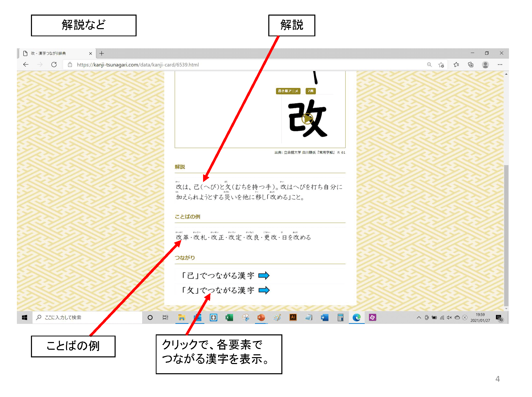Click the page zoom control in the address bar
Viewport: 532px width, 397px height.
pos(429,65)
